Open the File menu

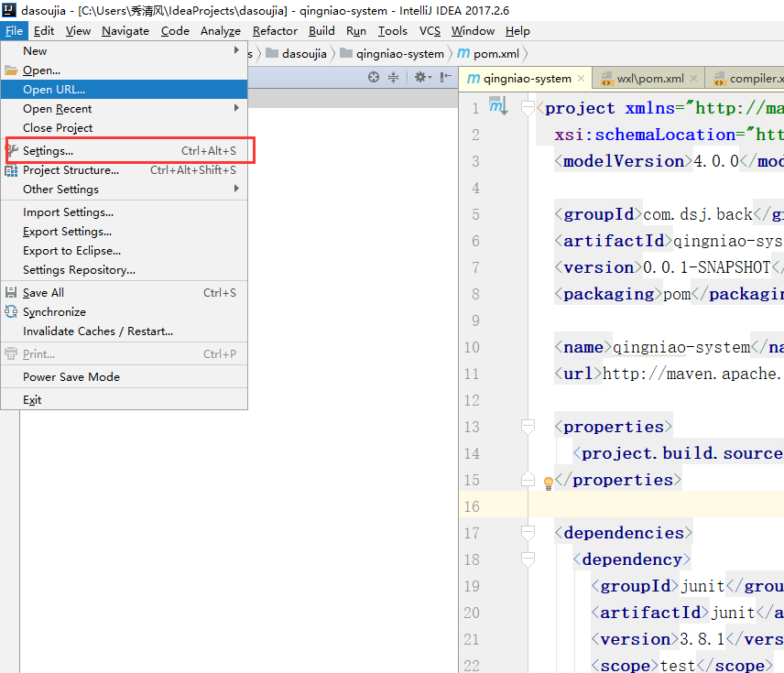(x=14, y=31)
